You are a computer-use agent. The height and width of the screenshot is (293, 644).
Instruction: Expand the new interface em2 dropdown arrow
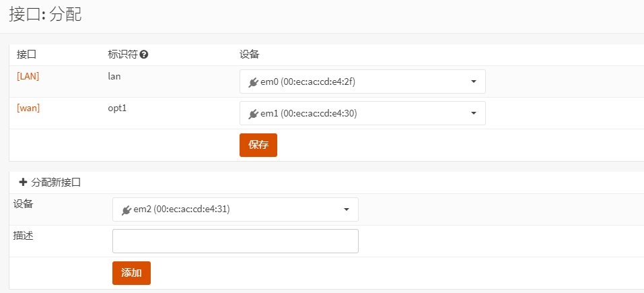(x=346, y=209)
